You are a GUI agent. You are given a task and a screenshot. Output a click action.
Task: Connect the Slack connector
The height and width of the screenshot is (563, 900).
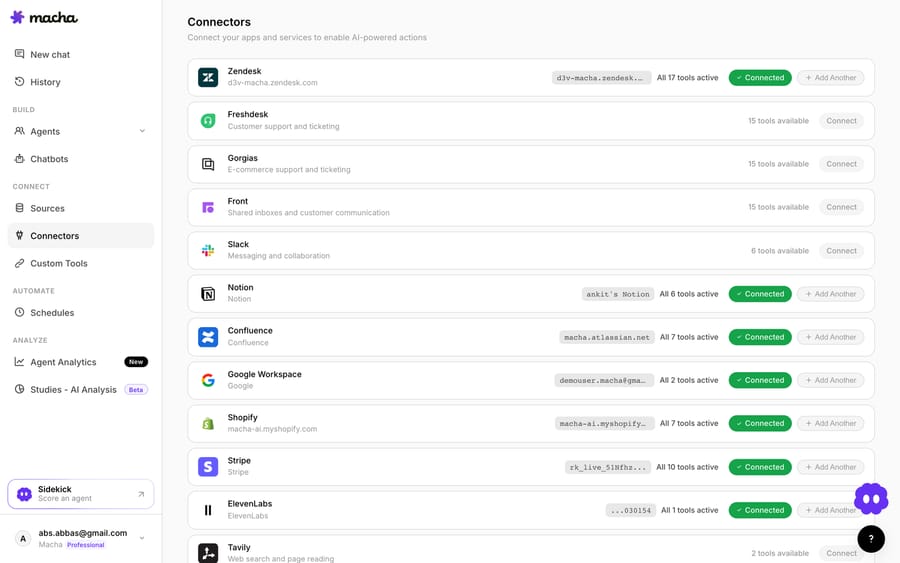coord(841,251)
